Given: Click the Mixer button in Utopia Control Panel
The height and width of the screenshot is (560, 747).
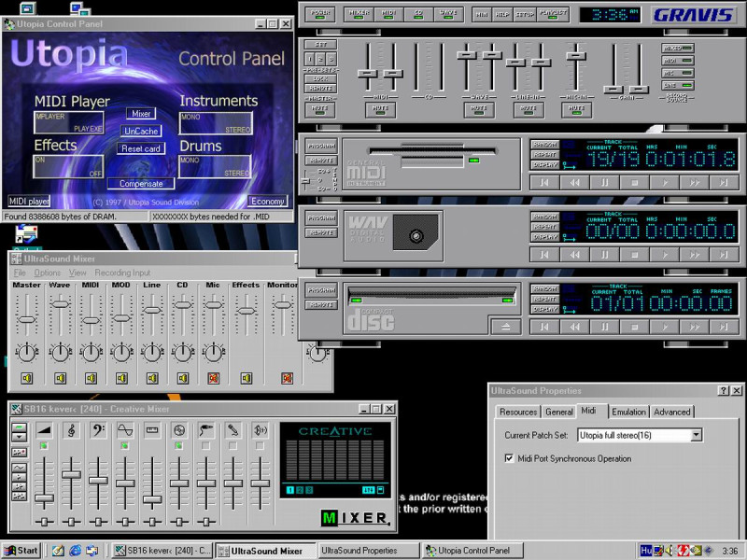Looking at the screenshot, I should coord(141,113).
